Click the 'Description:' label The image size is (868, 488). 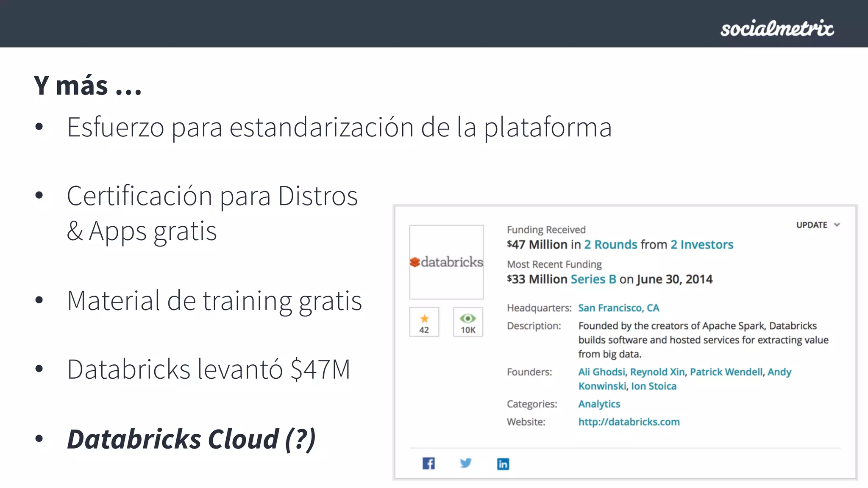click(534, 326)
